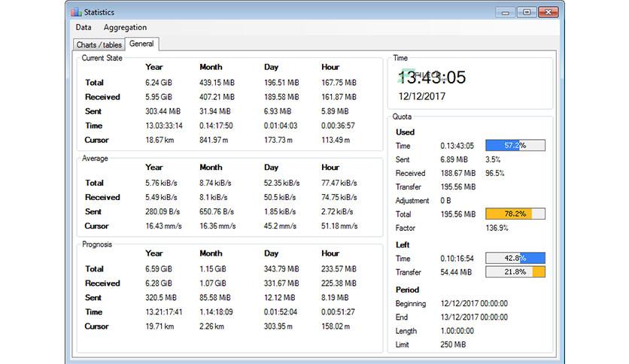Click Prognosis yearly received 6.28 GiB
629x364 pixels.
click(159, 284)
